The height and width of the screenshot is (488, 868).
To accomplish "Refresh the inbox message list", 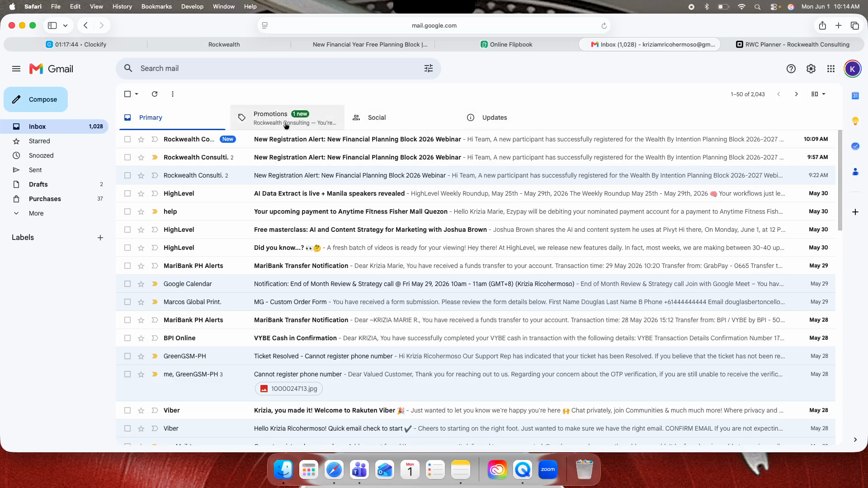I will point(155,94).
